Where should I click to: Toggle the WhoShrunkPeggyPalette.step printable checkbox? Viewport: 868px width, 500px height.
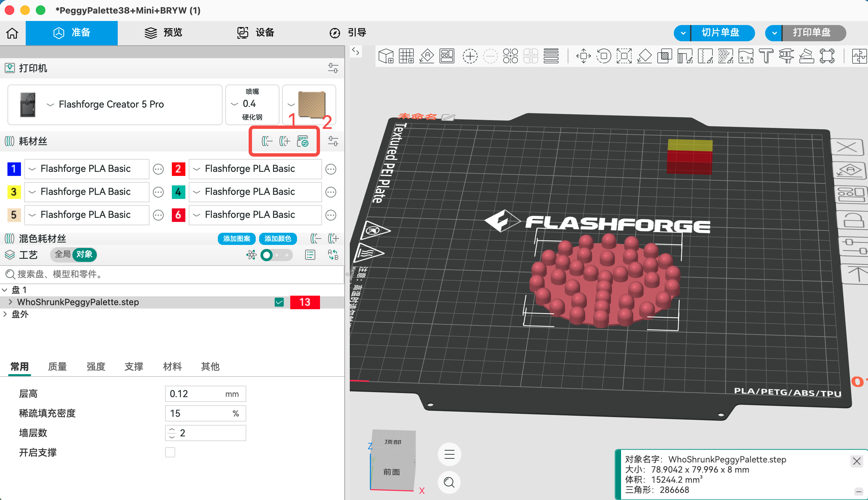(x=279, y=302)
